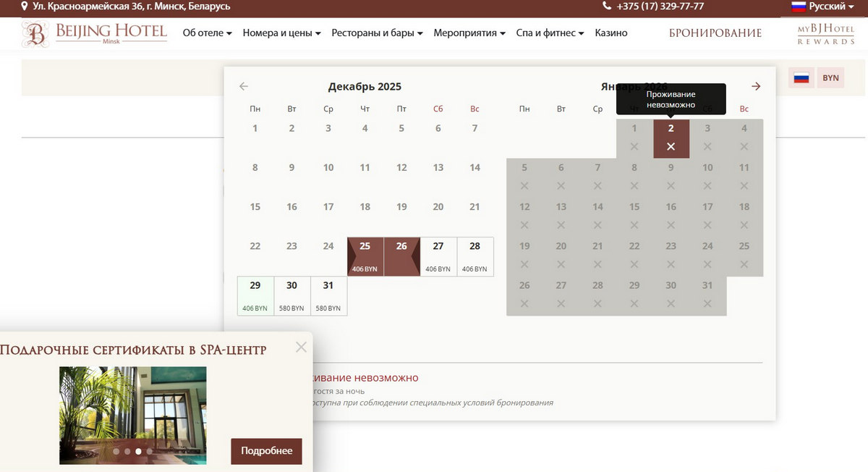Select the BYN currency button
This screenshot has width=868, height=472.
pos(830,78)
